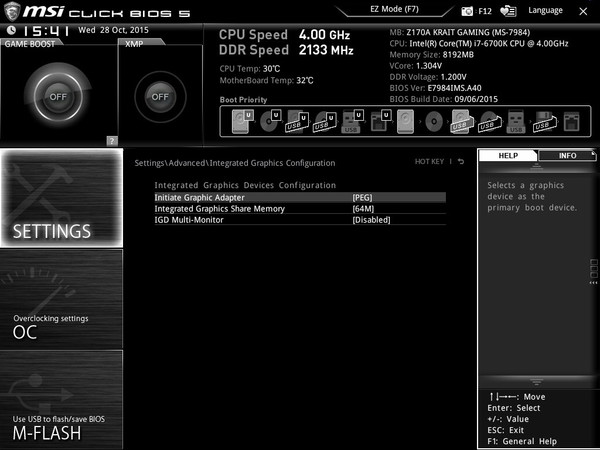Select the legacy USB key boot icon
600x450 pixels.
(x=516, y=122)
